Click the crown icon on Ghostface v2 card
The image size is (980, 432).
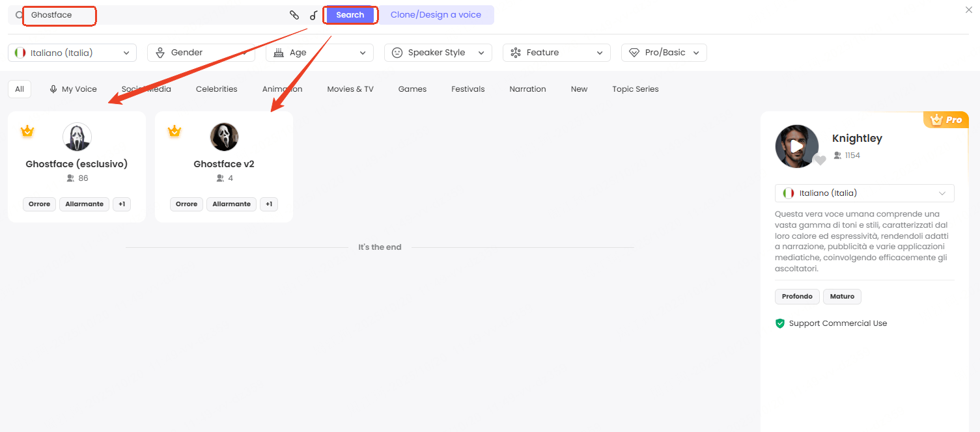click(175, 131)
